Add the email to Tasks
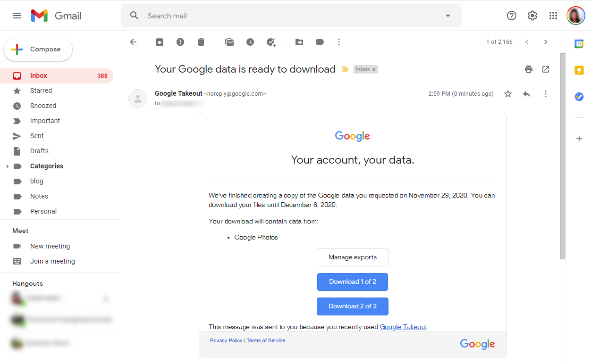Screen dimensions: 591x364 [271, 42]
